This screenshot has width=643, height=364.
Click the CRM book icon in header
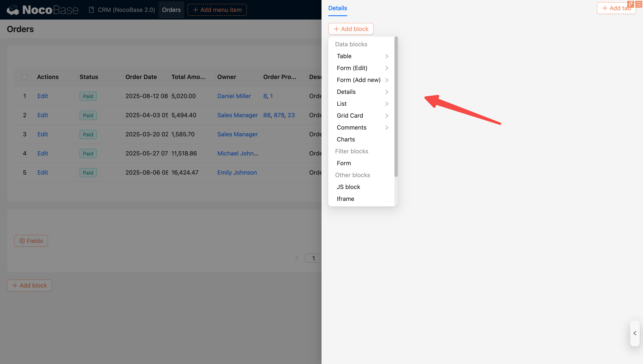coord(91,10)
